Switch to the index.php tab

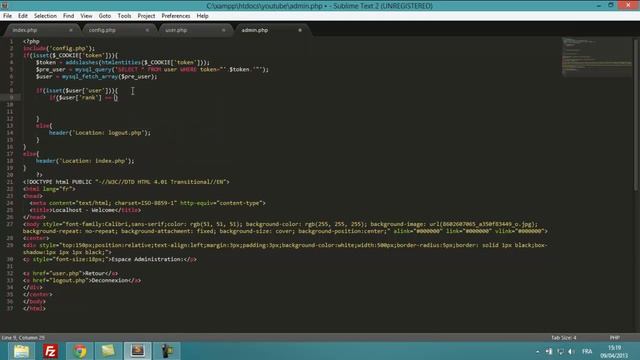tap(41, 30)
